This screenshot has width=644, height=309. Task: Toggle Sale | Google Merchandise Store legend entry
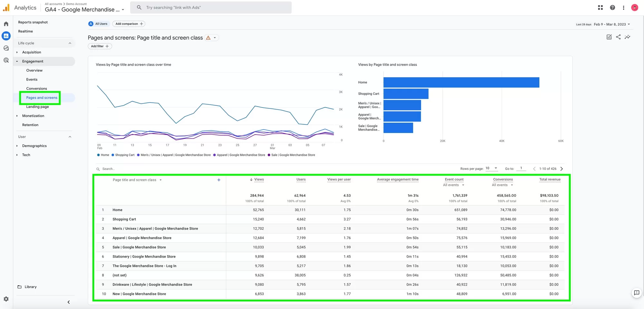coord(291,155)
